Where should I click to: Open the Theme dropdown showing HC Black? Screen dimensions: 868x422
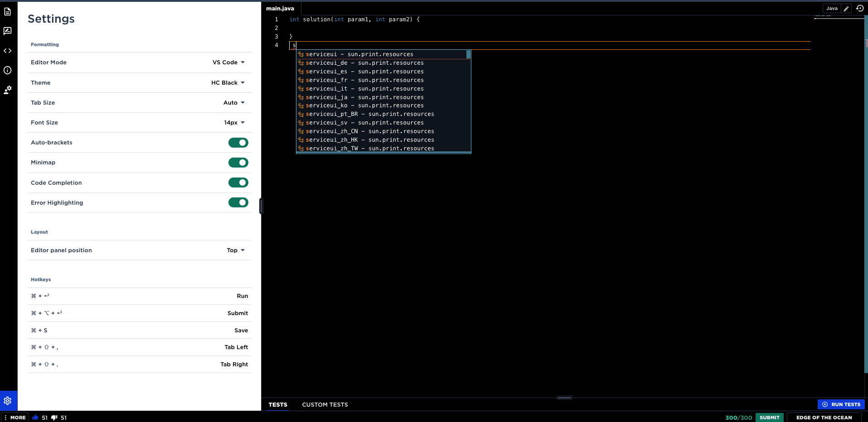click(x=228, y=83)
